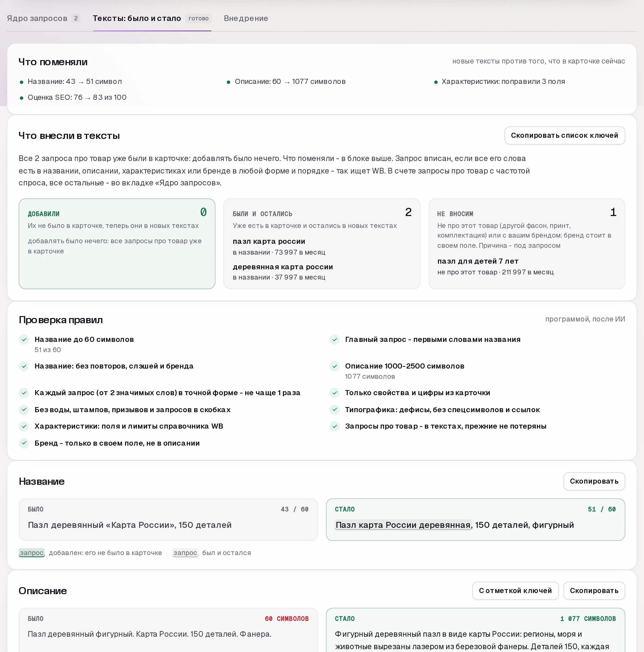Click the «1 077 СИМВОЛОВ» counter
The width and height of the screenshot is (644, 652).
(588, 619)
